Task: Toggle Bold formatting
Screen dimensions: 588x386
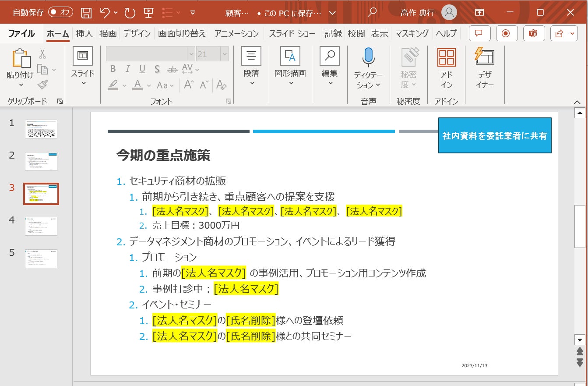Action: pyautogui.click(x=113, y=69)
